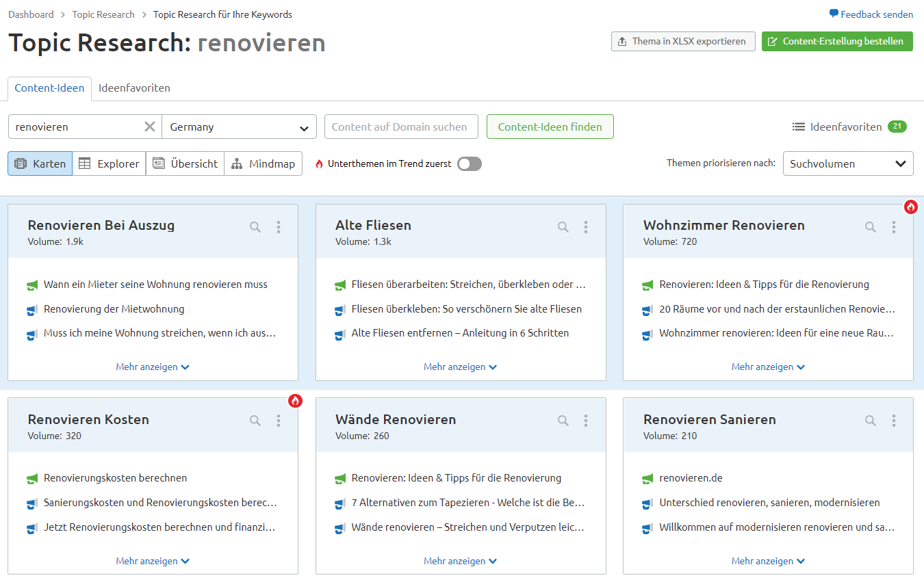Expand 'Mehr anzeigen' on Renovieren Sanieren card

(x=768, y=561)
